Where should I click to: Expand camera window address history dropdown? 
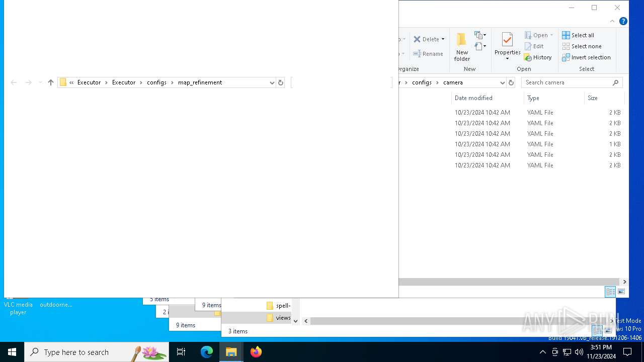[x=502, y=82]
